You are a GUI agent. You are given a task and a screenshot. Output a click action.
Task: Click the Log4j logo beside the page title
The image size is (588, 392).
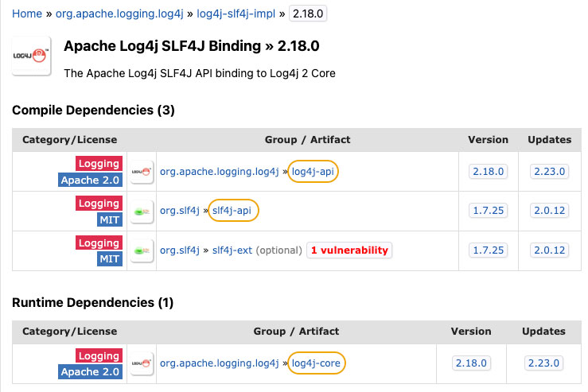pyautogui.click(x=31, y=56)
